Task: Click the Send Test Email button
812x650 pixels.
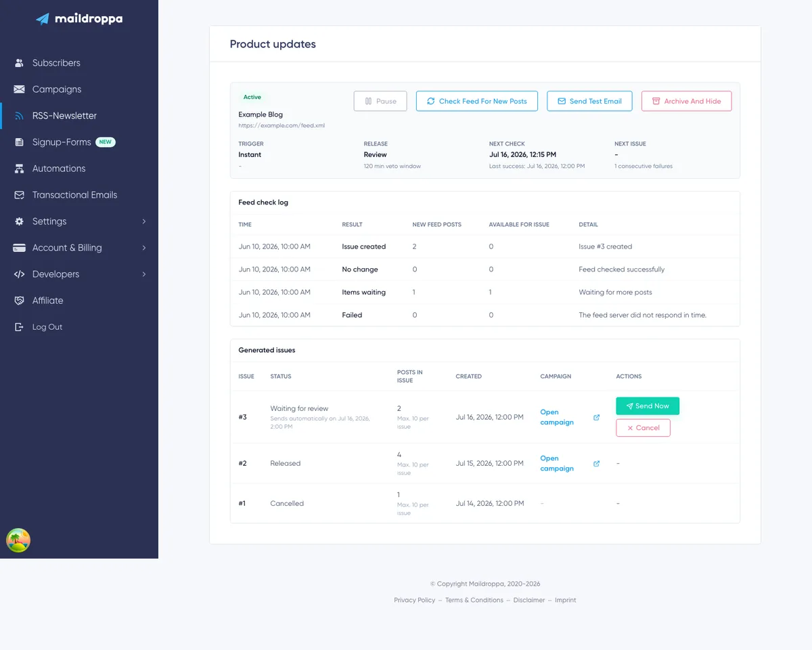Action: coord(589,101)
